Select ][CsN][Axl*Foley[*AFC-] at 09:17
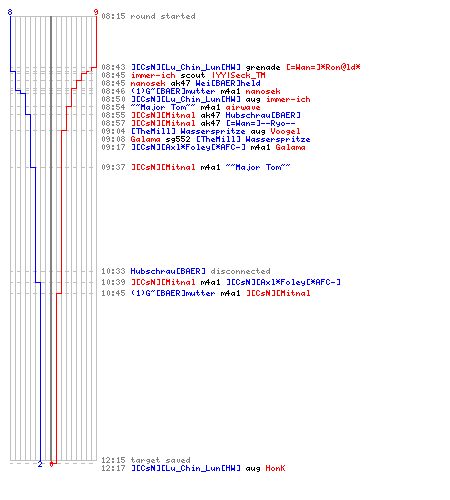Image resolution: width=450 pixels, height=500 pixels. [188, 147]
